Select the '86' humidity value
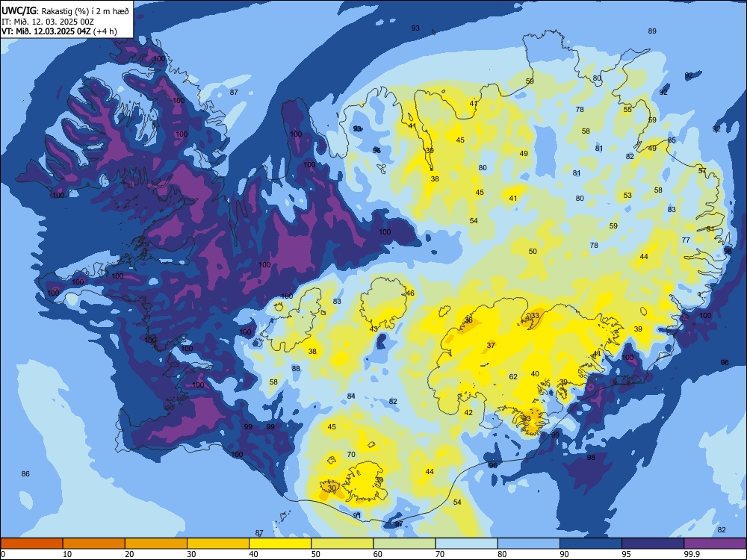This screenshot has width=747, height=560. coord(25,474)
